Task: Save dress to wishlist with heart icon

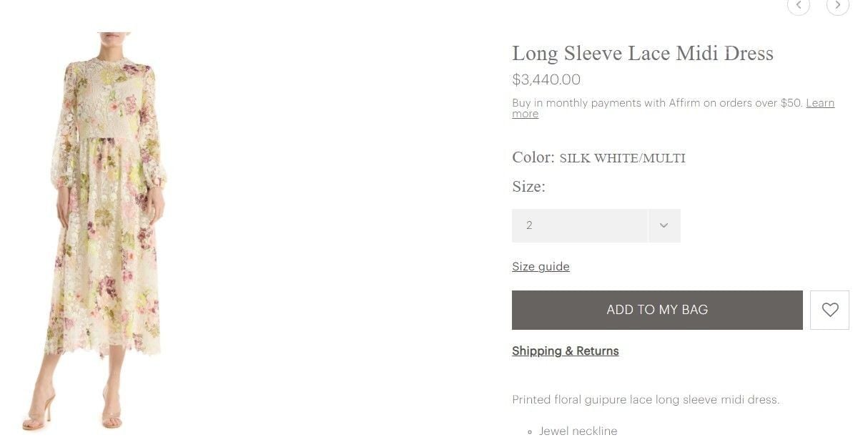Action: pos(829,310)
